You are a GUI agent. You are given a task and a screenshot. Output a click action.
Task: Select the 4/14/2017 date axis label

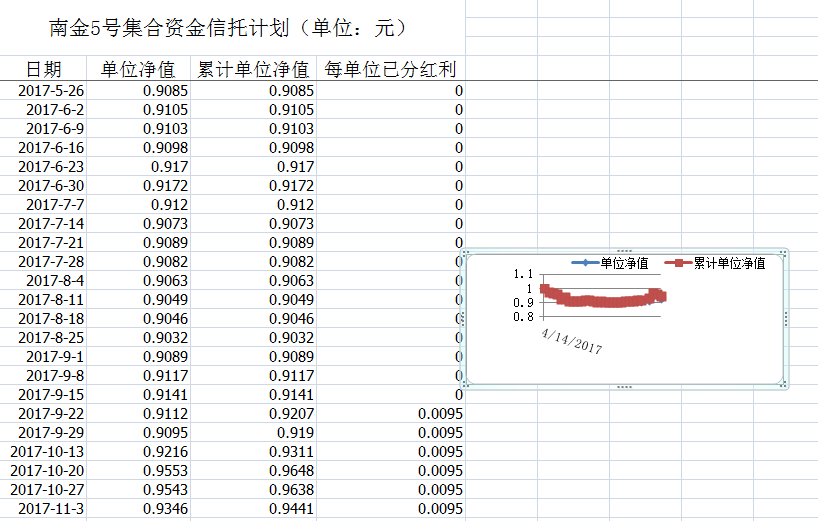coord(571,340)
